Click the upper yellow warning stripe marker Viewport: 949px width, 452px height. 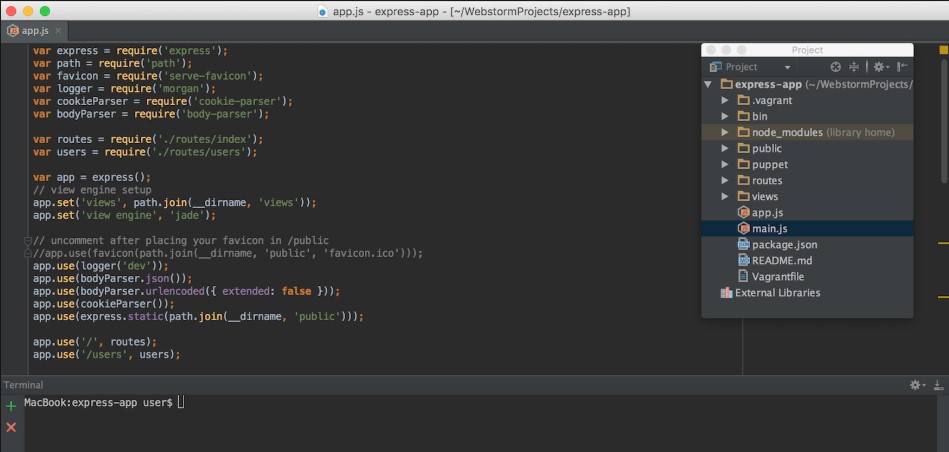(943, 243)
